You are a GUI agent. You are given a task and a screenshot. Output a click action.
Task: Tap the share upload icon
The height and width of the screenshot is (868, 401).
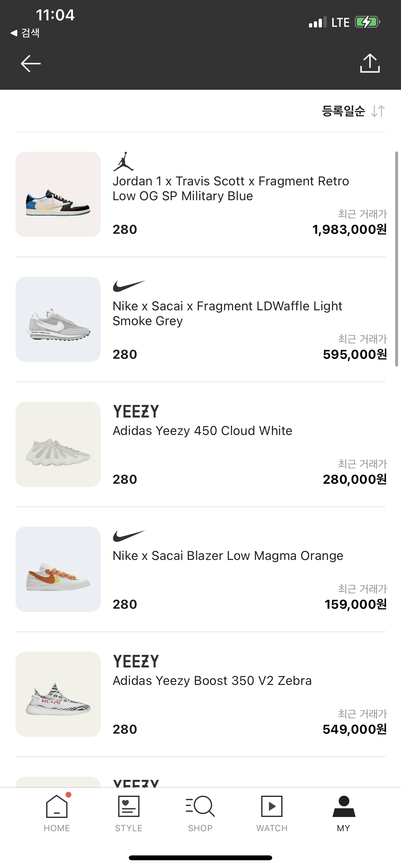[370, 63]
